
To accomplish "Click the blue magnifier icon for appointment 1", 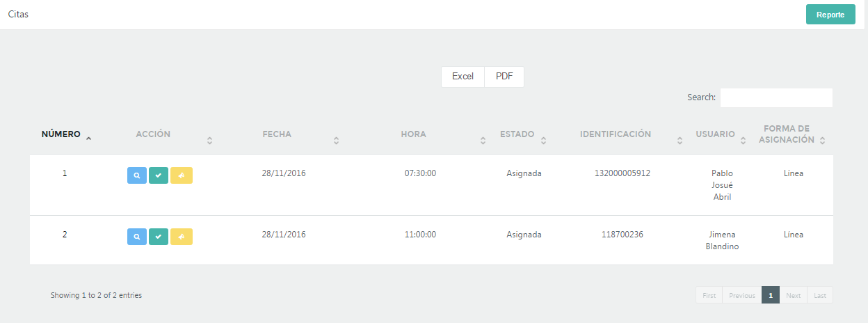I will coord(137,175).
